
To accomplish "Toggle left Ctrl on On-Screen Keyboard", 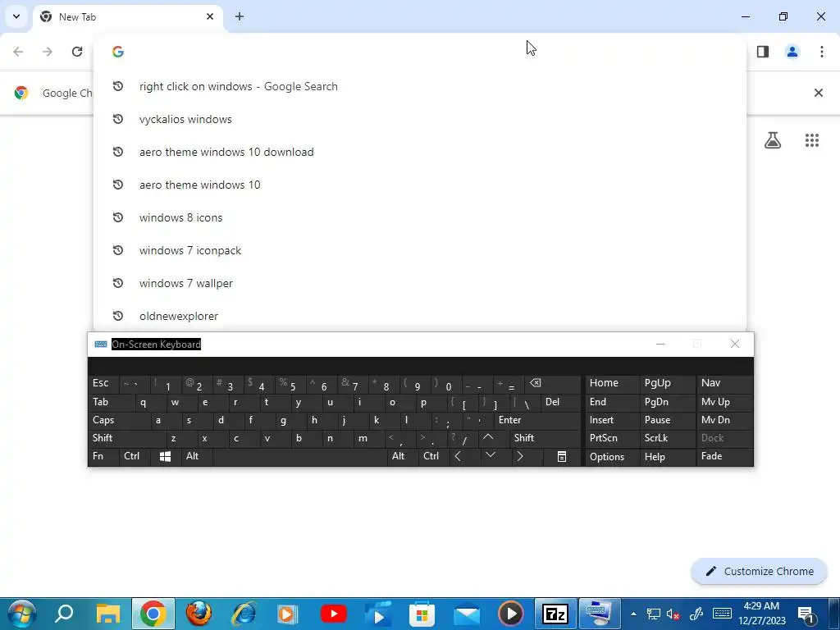I will [x=135, y=456].
